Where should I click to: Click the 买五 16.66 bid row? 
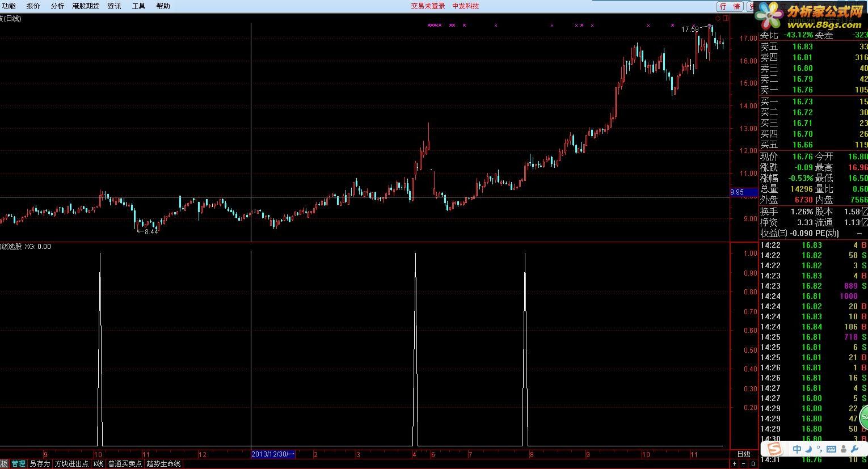(x=814, y=145)
